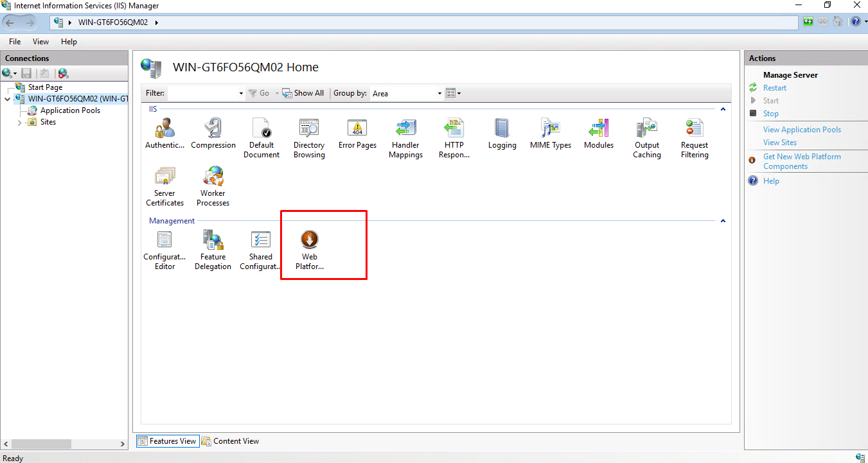Open the Handler Mappings feature
This screenshot has width=868, height=463.
(x=406, y=137)
